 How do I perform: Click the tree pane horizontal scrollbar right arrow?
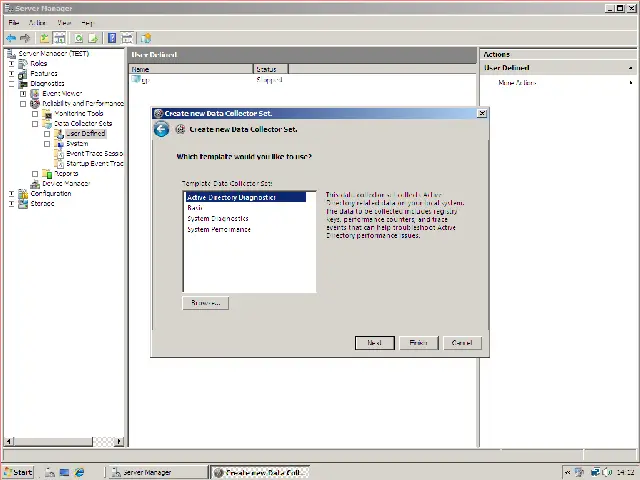pyautogui.click(x=120, y=441)
